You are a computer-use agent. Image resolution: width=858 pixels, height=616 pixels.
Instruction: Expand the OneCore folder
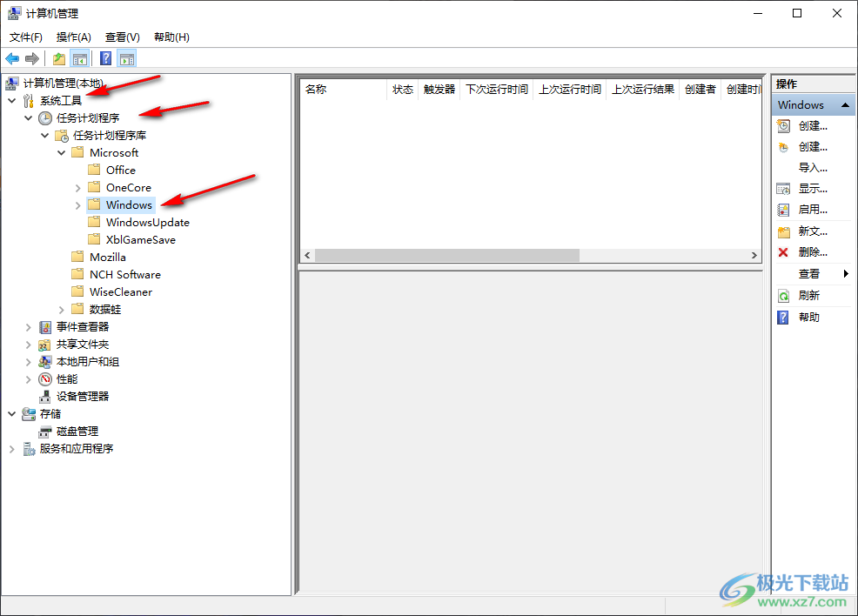coord(77,188)
